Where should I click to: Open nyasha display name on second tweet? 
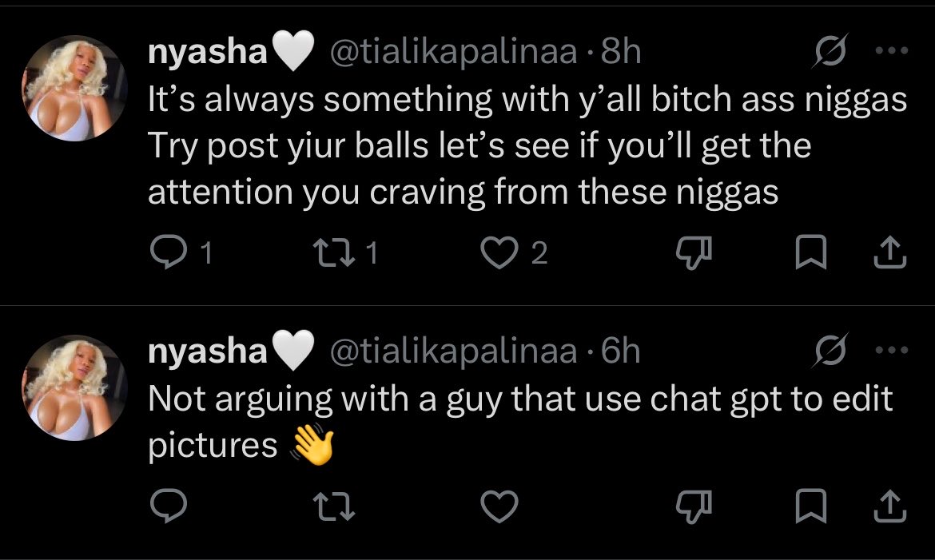[x=207, y=351]
